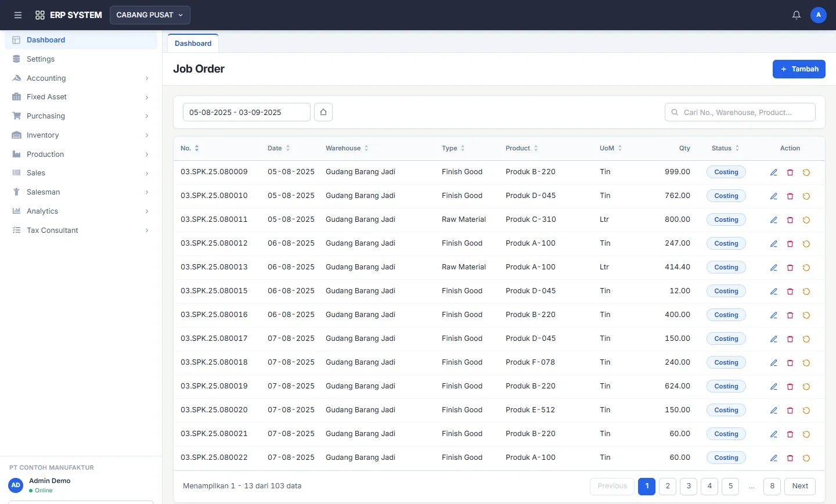
Task: Click Produk F-078 product cell
Action: click(x=530, y=362)
